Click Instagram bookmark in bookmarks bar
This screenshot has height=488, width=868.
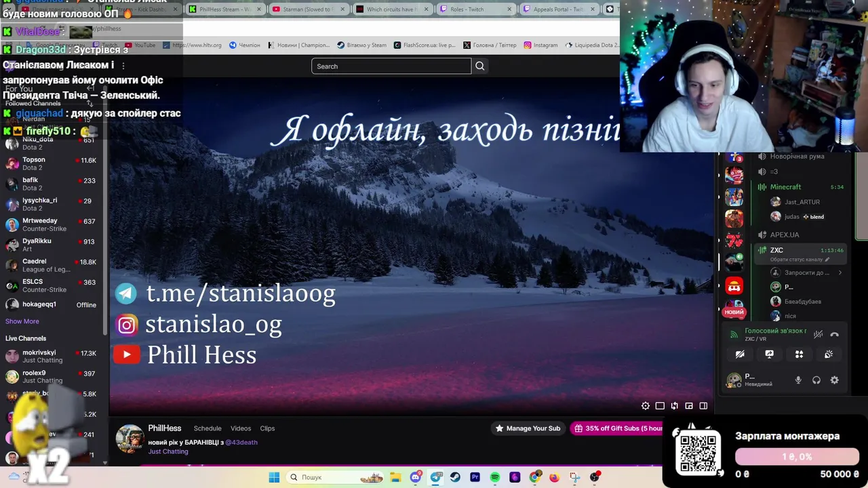[540, 45]
